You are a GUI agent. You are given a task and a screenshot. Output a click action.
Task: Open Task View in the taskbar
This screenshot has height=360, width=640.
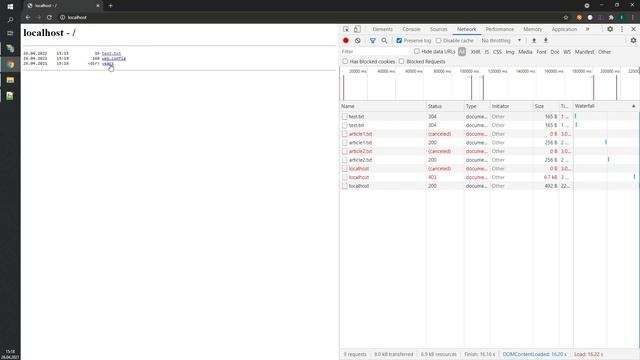point(10,33)
